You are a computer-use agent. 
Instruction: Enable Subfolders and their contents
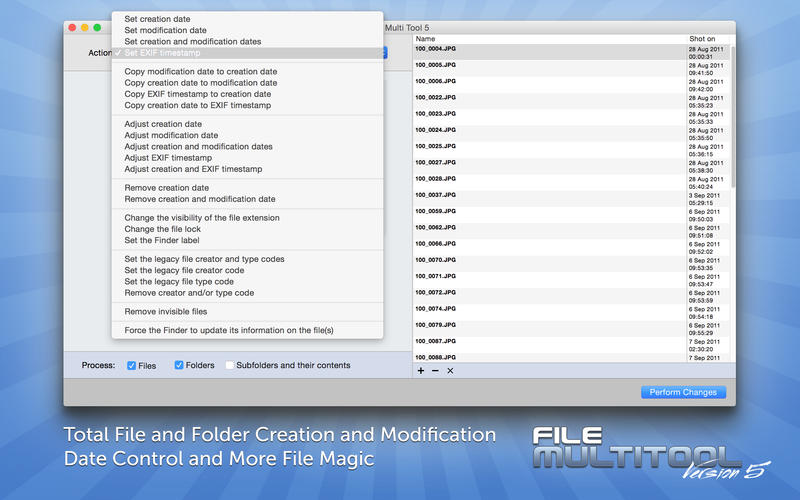pos(230,366)
